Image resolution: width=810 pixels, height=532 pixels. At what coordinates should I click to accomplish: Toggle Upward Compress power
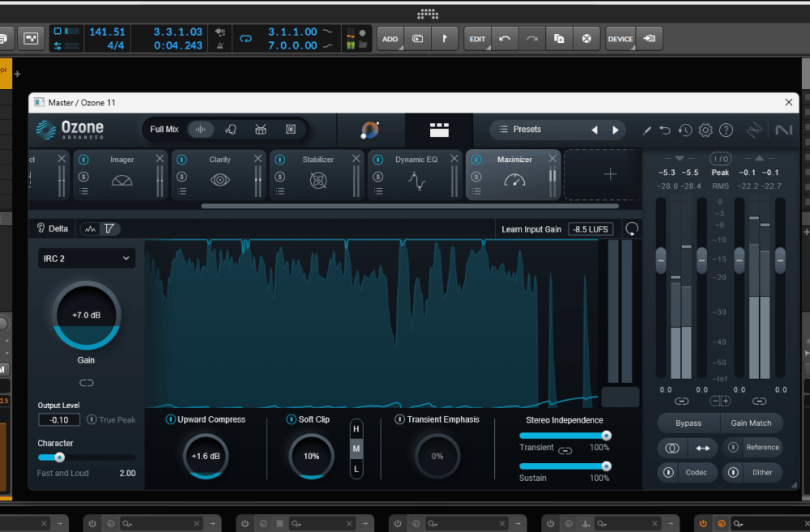click(x=170, y=419)
